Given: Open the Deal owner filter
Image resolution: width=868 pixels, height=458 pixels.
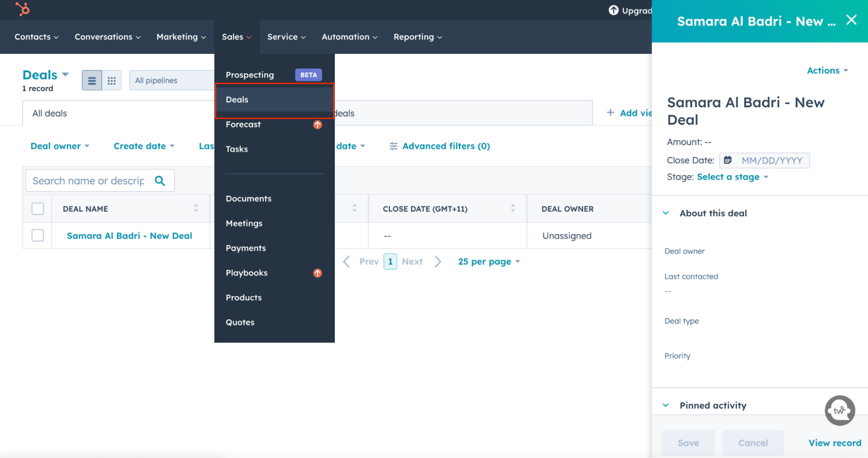Looking at the screenshot, I should (x=60, y=146).
